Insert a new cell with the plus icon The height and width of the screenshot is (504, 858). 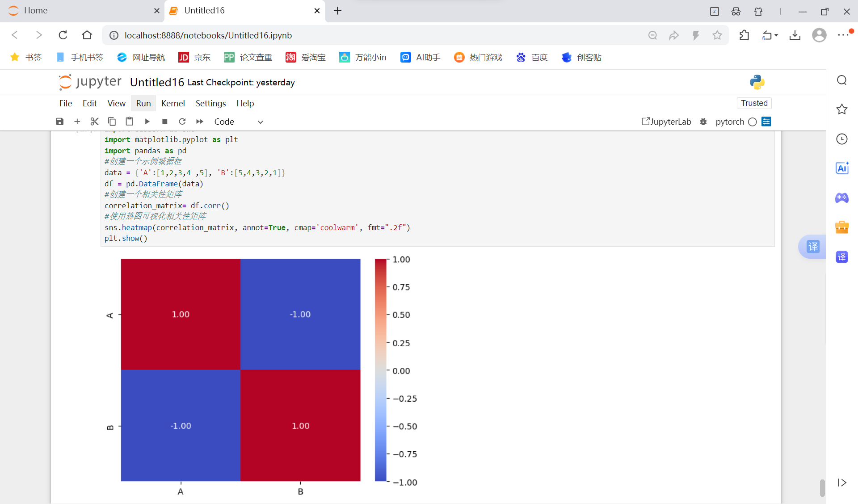pyautogui.click(x=77, y=122)
